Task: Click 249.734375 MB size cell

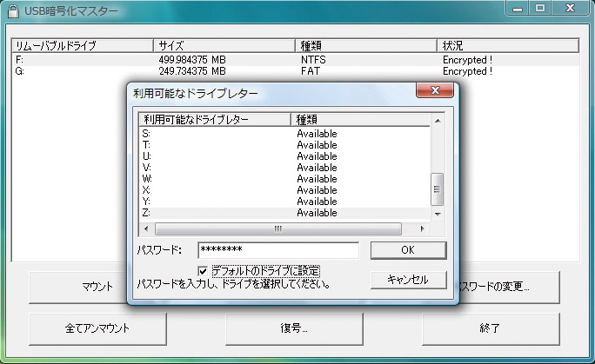Action: [x=192, y=71]
